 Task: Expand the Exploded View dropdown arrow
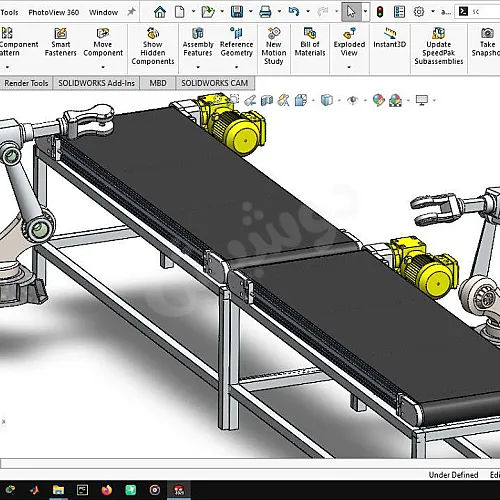click(x=349, y=67)
